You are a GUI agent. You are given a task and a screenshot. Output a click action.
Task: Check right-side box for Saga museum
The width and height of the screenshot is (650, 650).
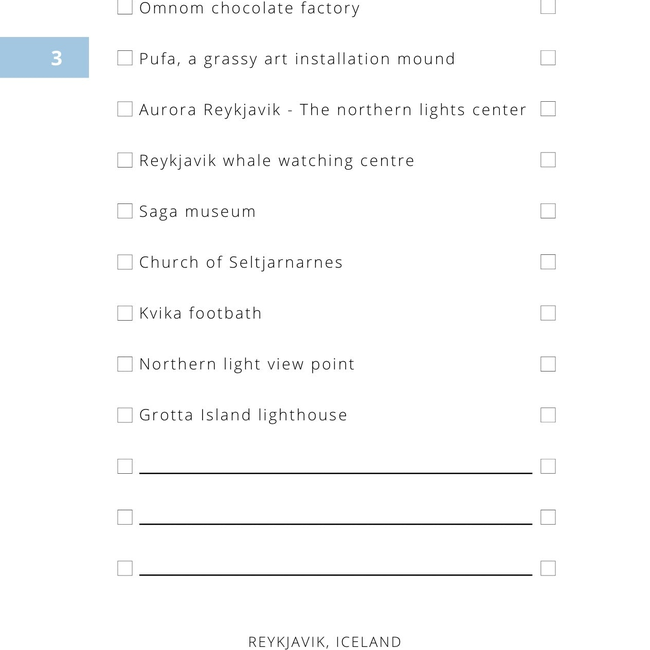click(548, 211)
